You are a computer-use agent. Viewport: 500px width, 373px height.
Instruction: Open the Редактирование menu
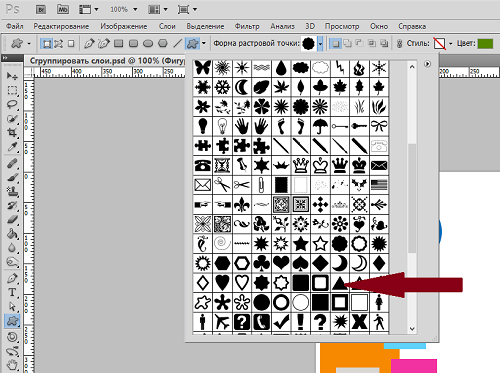[x=61, y=26]
